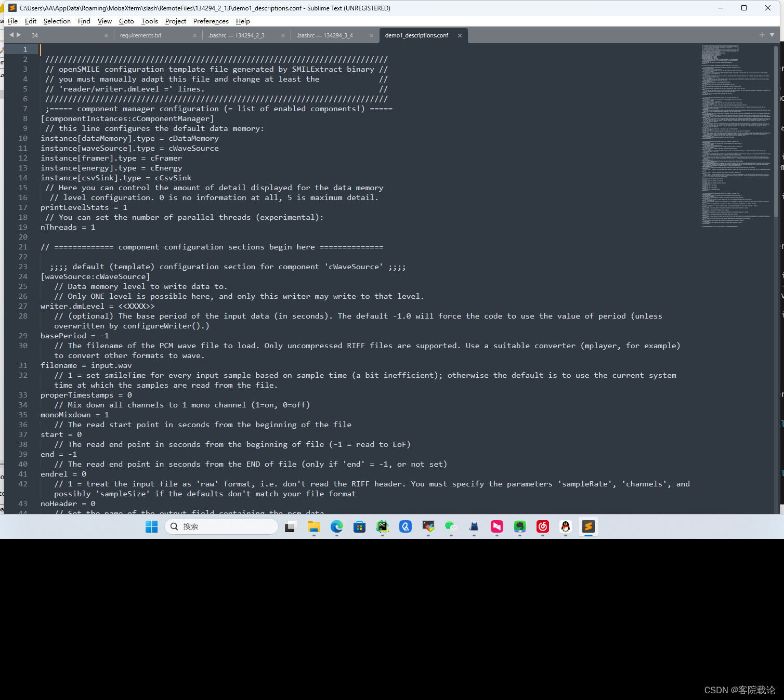This screenshot has height=700, width=784.
Task: Switch to the .bashrc — 134294_2_3 tab
Action: click(236, 35)
